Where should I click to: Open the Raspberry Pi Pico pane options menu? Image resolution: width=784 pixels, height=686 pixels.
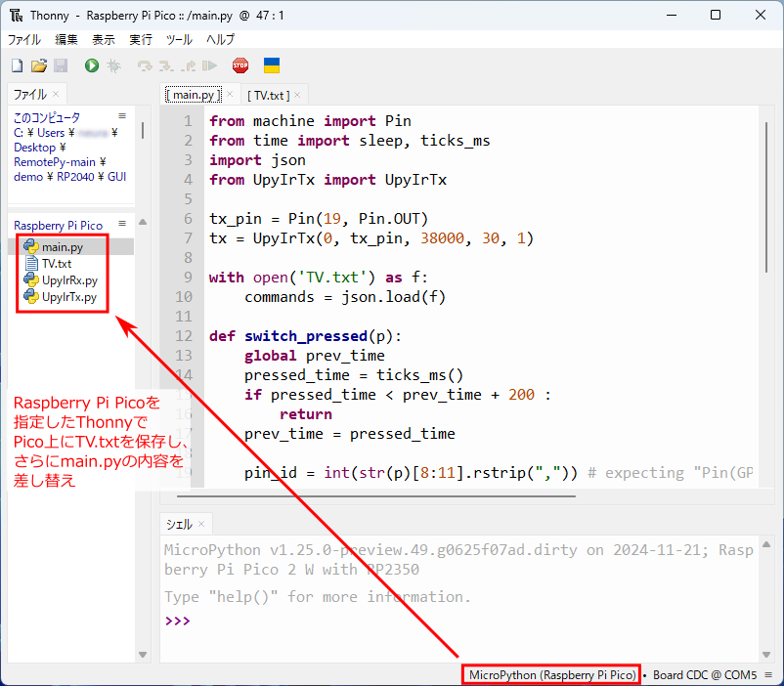point(122,224)
